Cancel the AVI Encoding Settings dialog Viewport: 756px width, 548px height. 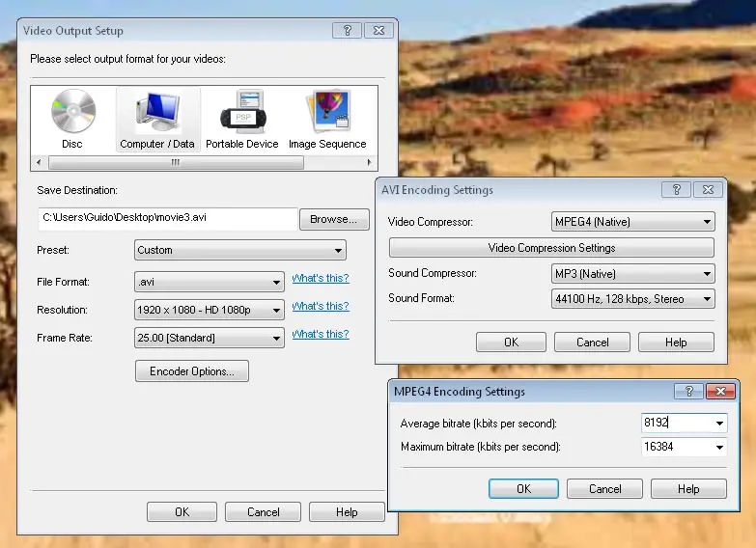[592, 342]
